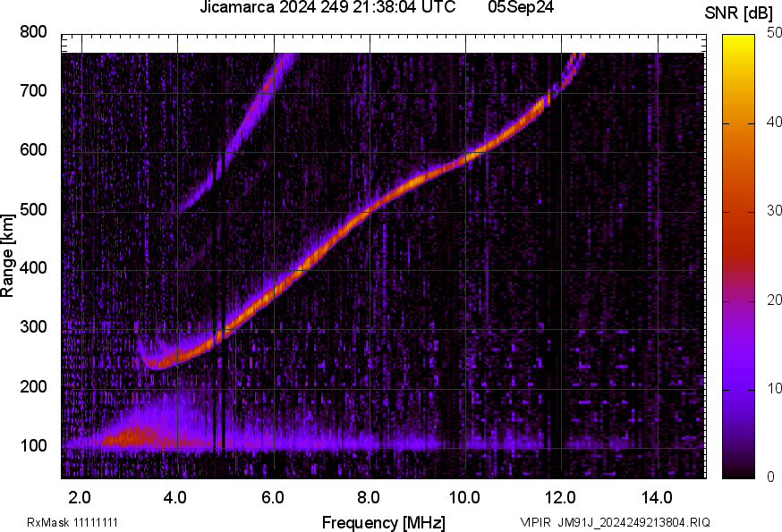782x532 pixels.
Task: Click the colorbar tick label '30'
Action: coord(774,210)
